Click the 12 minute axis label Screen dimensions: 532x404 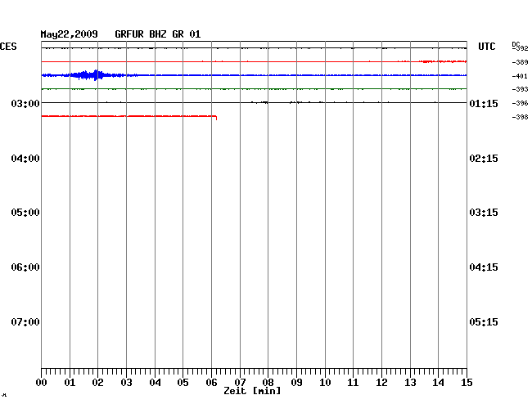[381, 383]
